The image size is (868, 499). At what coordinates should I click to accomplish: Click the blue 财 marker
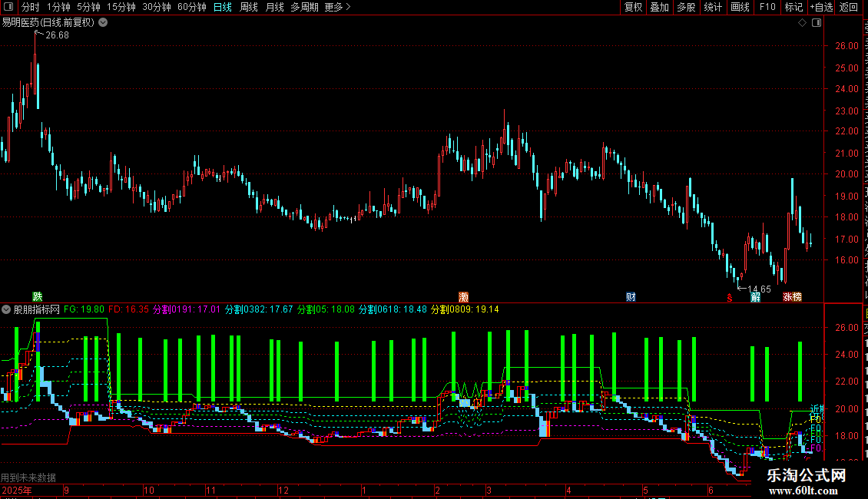click(631, 297)
